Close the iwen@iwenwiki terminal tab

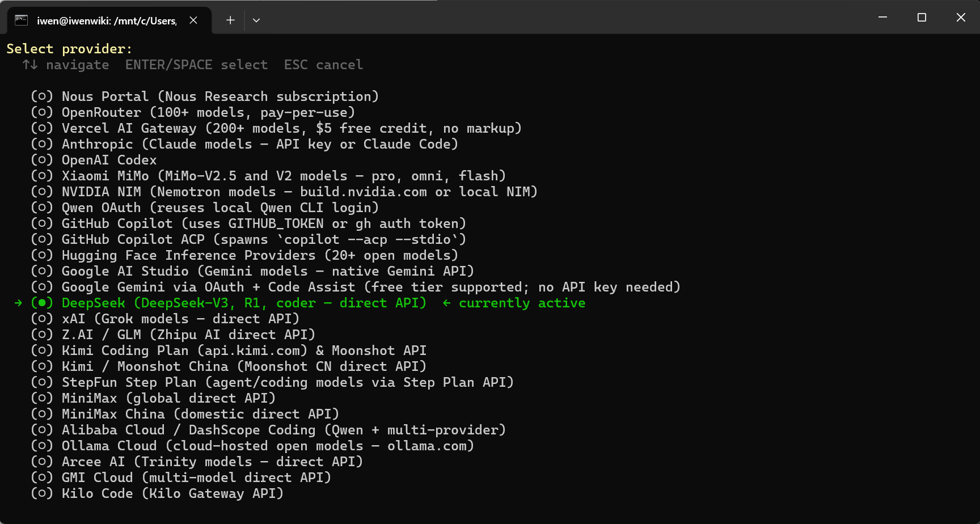tap(193, 20)
